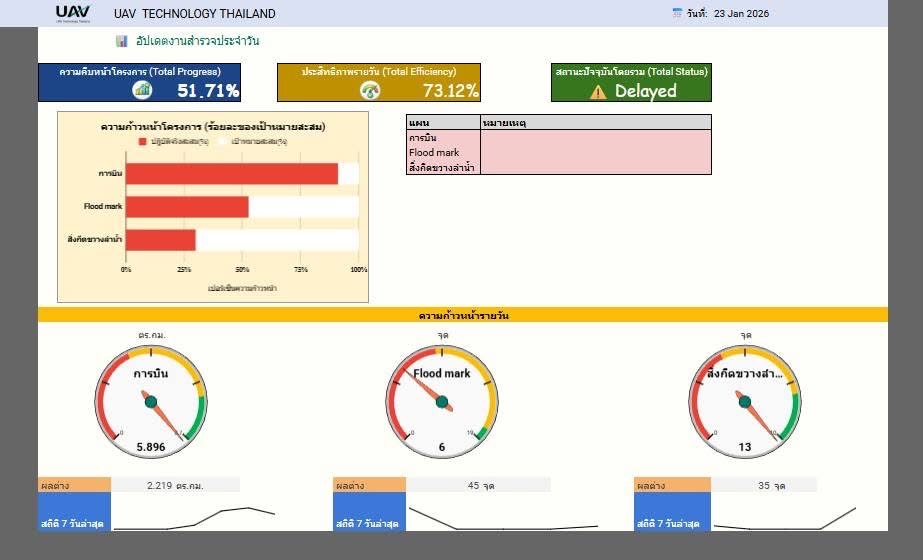Click the 7-day sparkline under 35 จุด
923x560 pixels.
(785, 518)
